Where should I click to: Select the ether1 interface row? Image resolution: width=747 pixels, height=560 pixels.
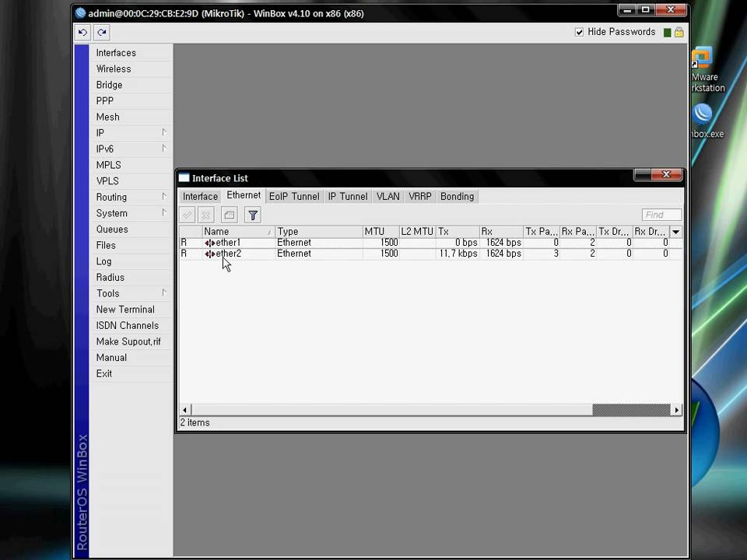tap(430, 243)
